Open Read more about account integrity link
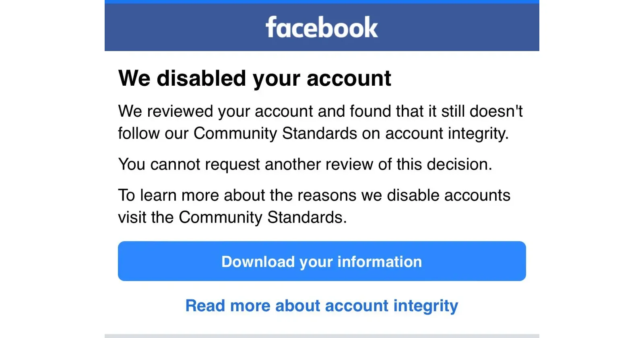Screen dimensions: 644x338 322,306
